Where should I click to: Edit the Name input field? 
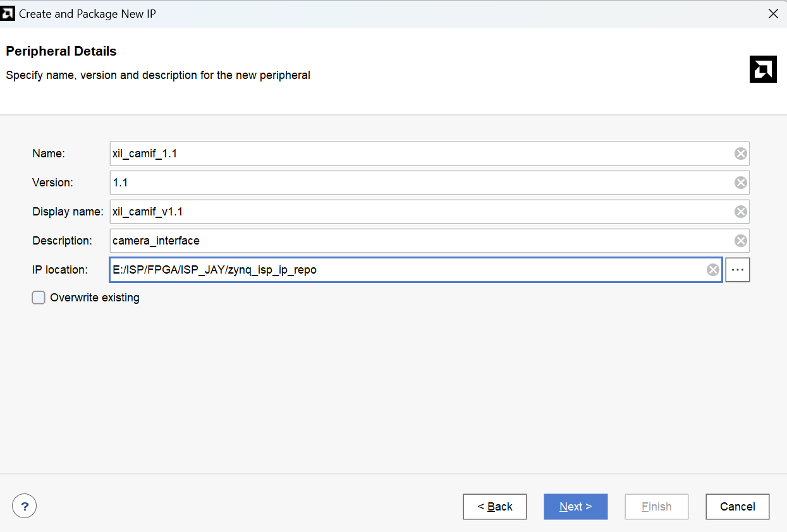[x=417, y=154]
